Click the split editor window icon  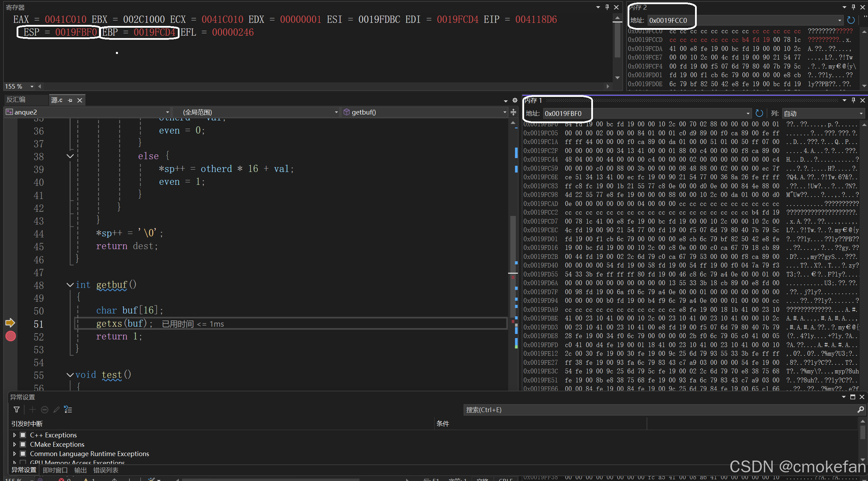point(513,112)
